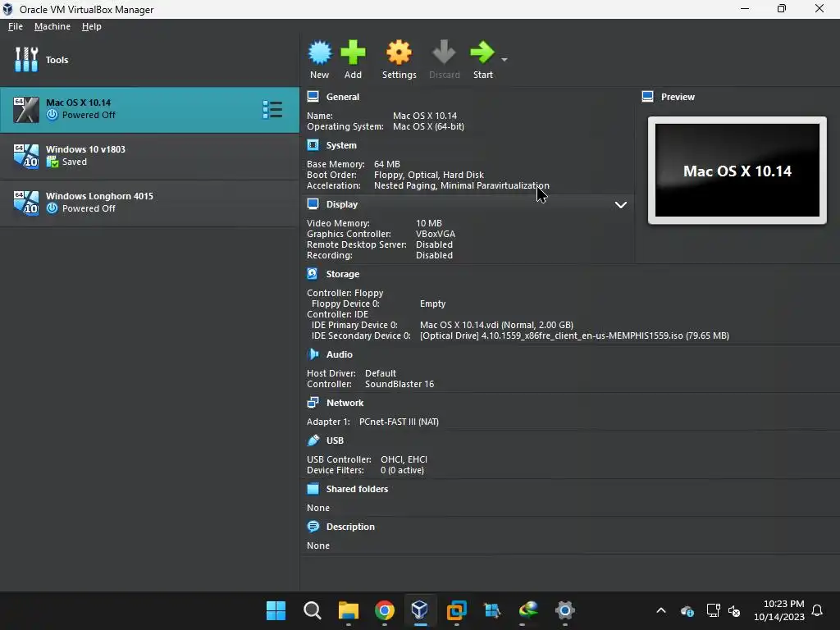840x630 pixels.
Task: Open the Settings gear toolbar icon
Action: (399, 52)
